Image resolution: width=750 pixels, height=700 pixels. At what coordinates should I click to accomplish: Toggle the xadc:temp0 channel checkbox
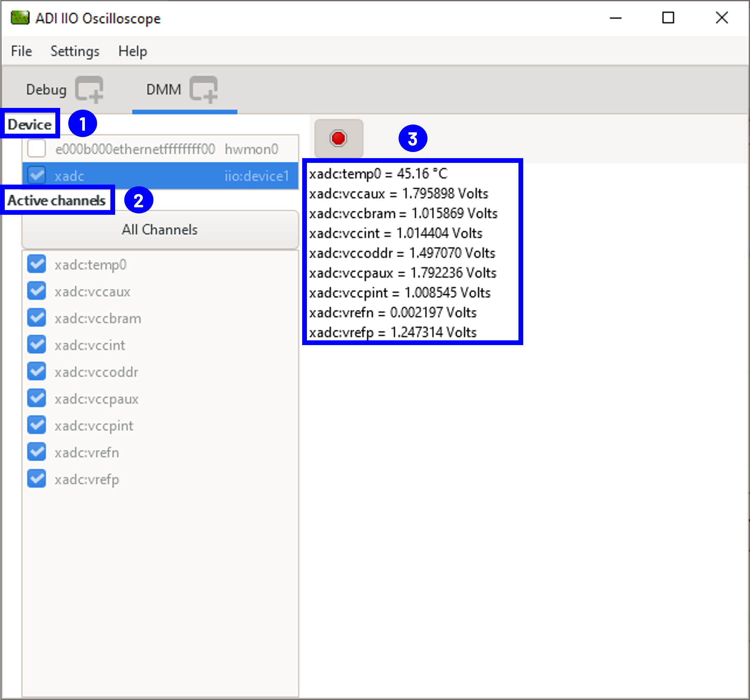click(x=37, y=264)
